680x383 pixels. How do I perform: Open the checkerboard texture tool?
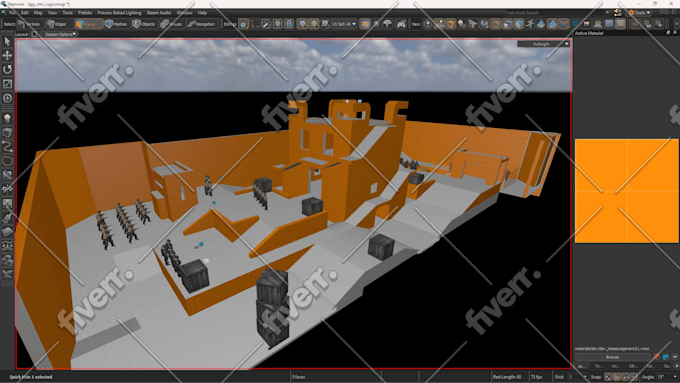[x=7, y=203]
